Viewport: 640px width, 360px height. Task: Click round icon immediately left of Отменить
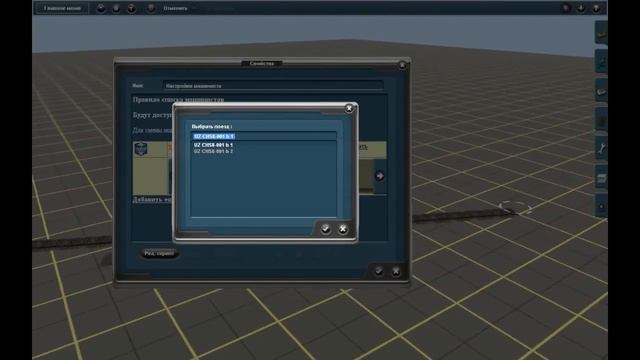tap(151, 8)
